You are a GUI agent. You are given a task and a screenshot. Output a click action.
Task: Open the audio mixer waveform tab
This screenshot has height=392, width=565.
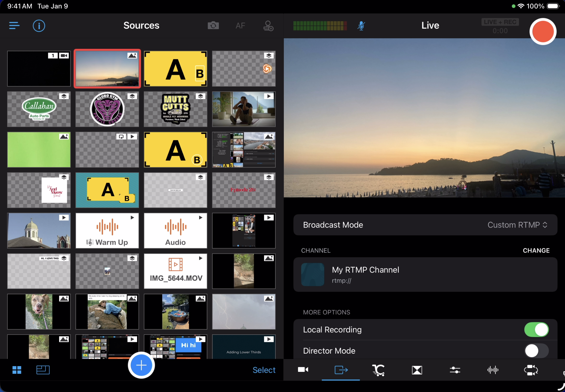493,370
